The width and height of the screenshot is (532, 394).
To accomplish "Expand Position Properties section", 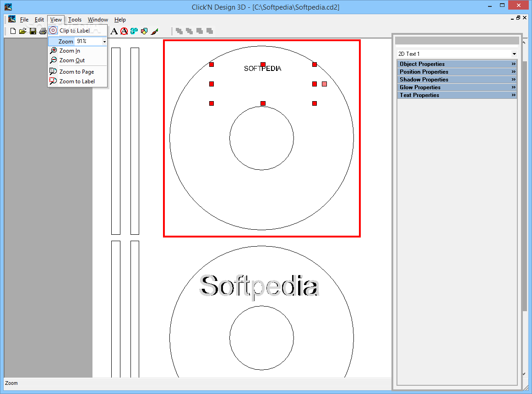I will [x=457, y=71].
